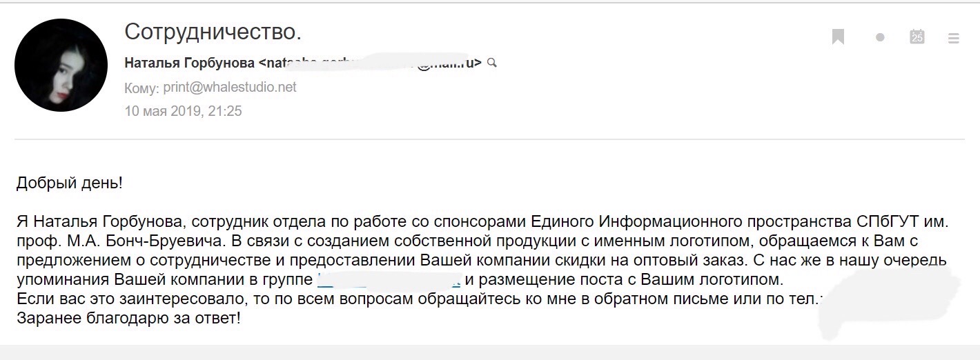Click the closing line Заранее благодарю за ответ!
Viewport: 980px width, 360px height.
pos(128,319)
